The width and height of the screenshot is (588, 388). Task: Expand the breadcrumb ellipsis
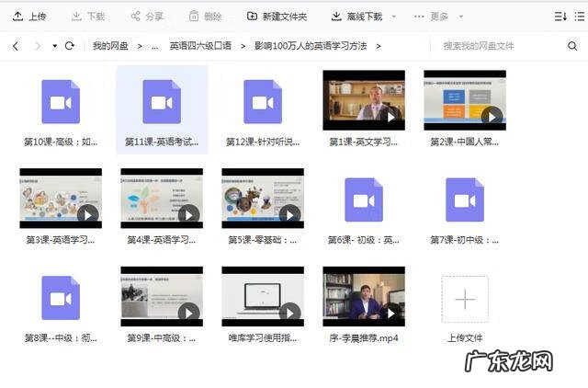[155, 46]
